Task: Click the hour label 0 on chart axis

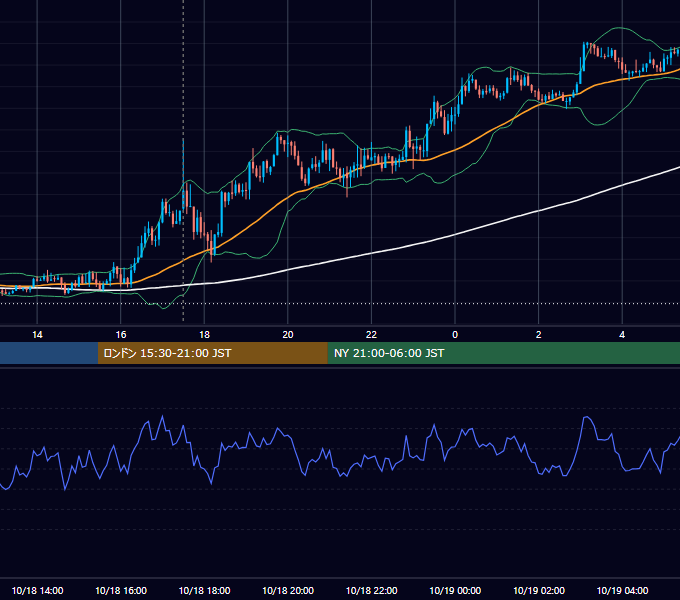Action: 455,335
